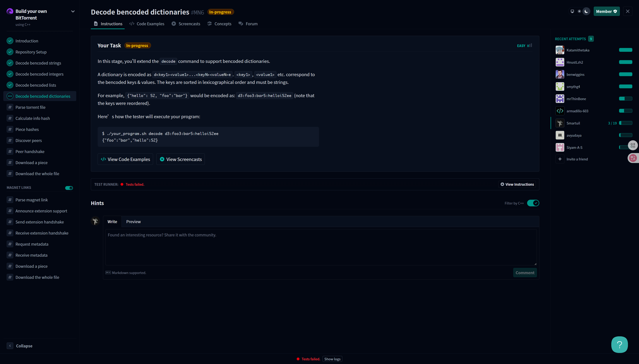Focus the community comment text area

(x=321, y=247)
